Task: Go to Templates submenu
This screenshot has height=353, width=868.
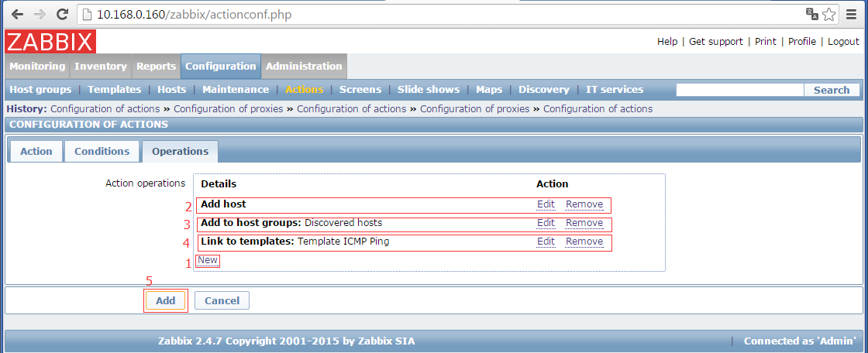Action: point(115,90)
